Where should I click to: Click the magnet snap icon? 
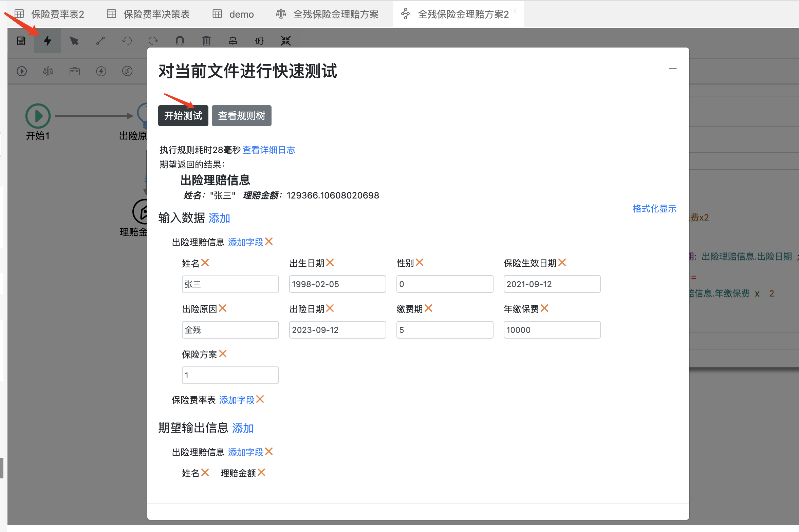point(180,41)
